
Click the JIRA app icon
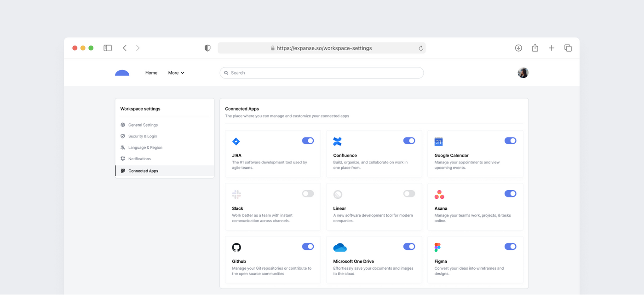point(236,141)
